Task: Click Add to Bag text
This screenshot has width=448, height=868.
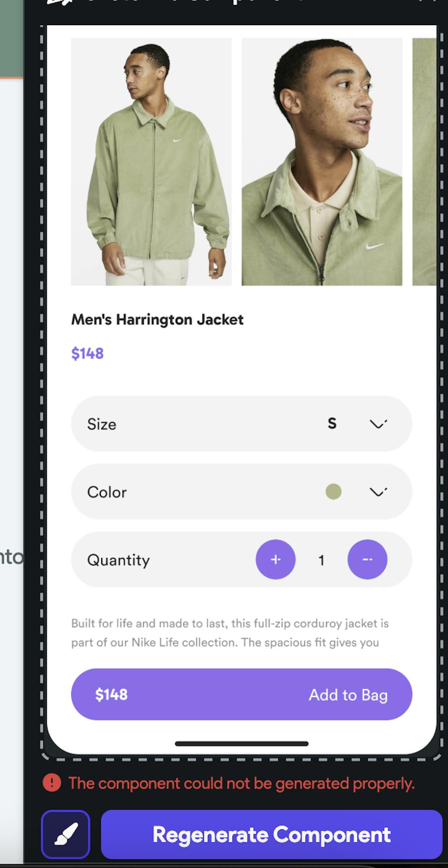Action: (348, 694)
